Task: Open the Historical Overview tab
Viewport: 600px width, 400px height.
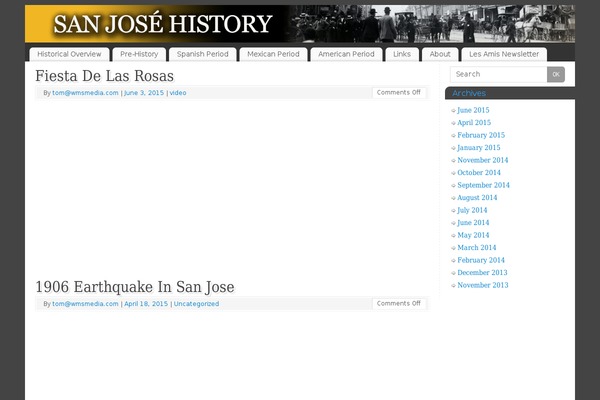Action: pyautogui.click(x=69, y=54)
